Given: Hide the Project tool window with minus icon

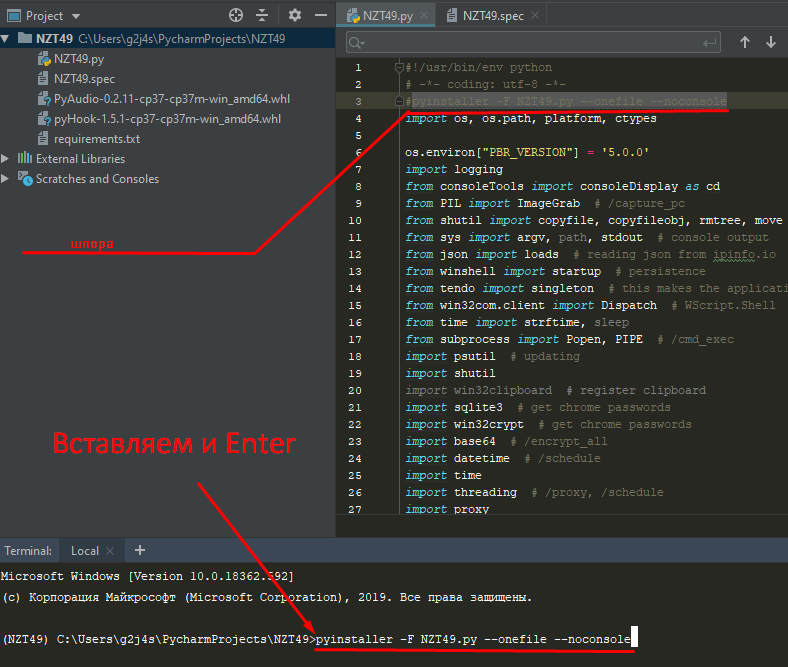Looking at the screenshot, I should coord(319,15).
